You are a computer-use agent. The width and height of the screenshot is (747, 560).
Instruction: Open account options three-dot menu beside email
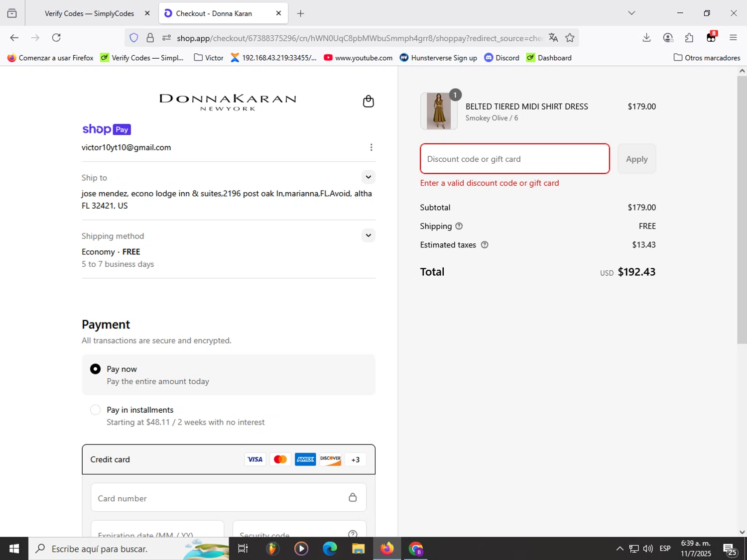point(371,147)
